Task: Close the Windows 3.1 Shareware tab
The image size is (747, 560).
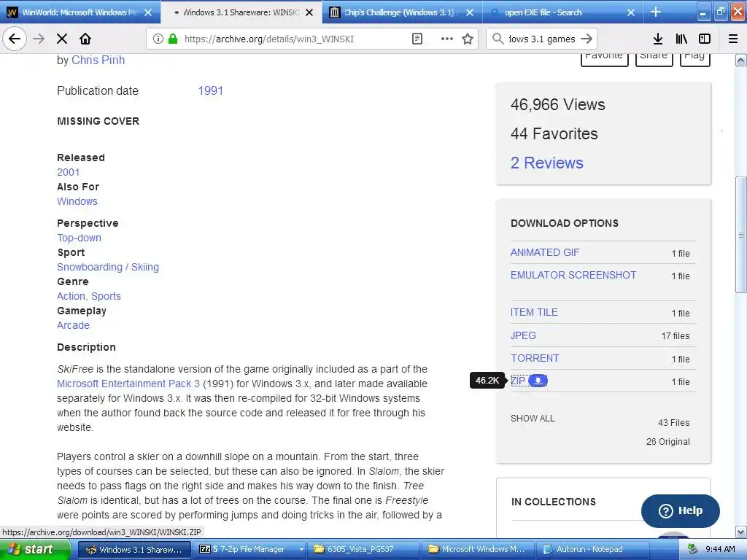Action: 309,12
